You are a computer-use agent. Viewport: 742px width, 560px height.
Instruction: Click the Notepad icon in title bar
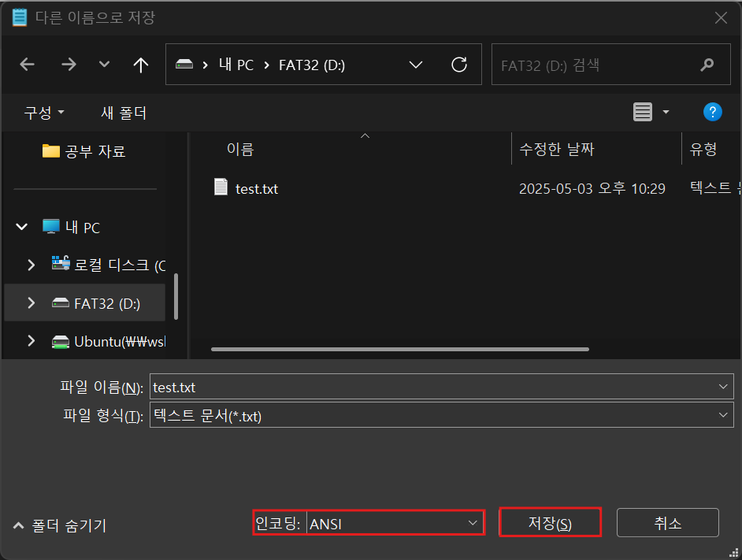(x=20, y=17)
